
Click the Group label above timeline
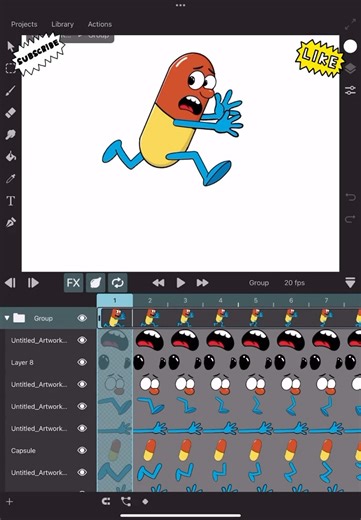[259, 283]
